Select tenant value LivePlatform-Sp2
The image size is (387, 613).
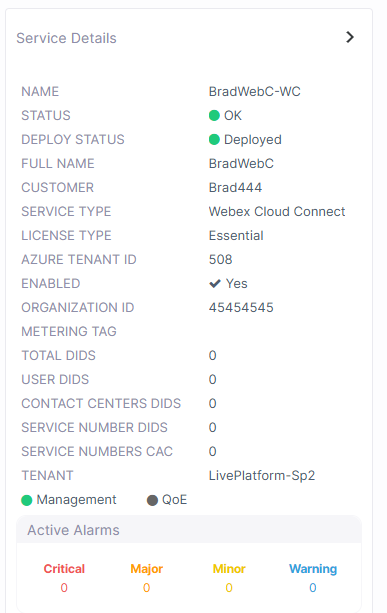pos(262,475)
